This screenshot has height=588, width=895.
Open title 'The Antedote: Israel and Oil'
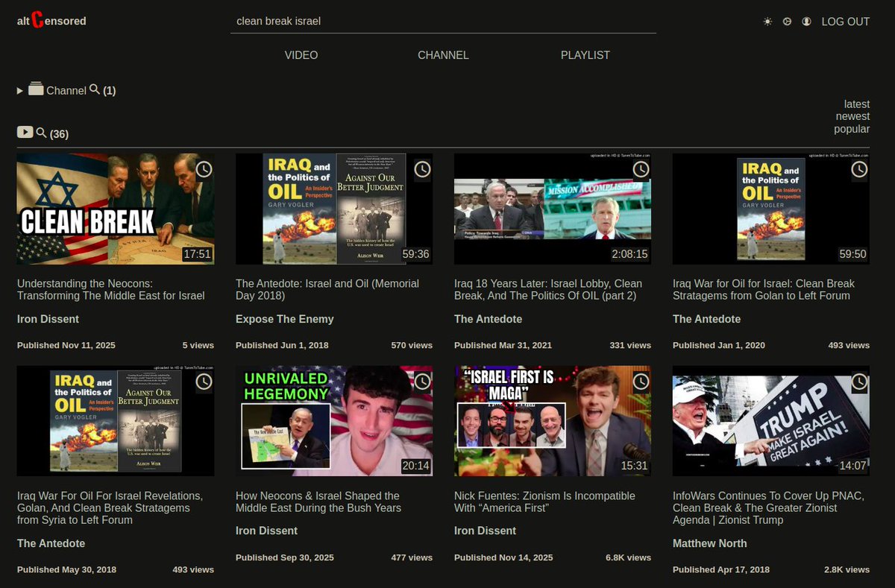point(327,289)
